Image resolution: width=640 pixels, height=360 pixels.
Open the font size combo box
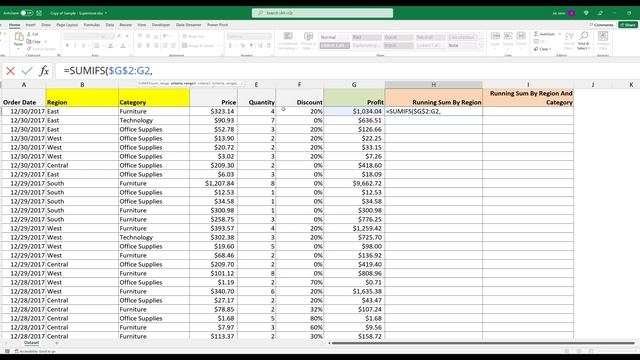[x=107, y=36]
